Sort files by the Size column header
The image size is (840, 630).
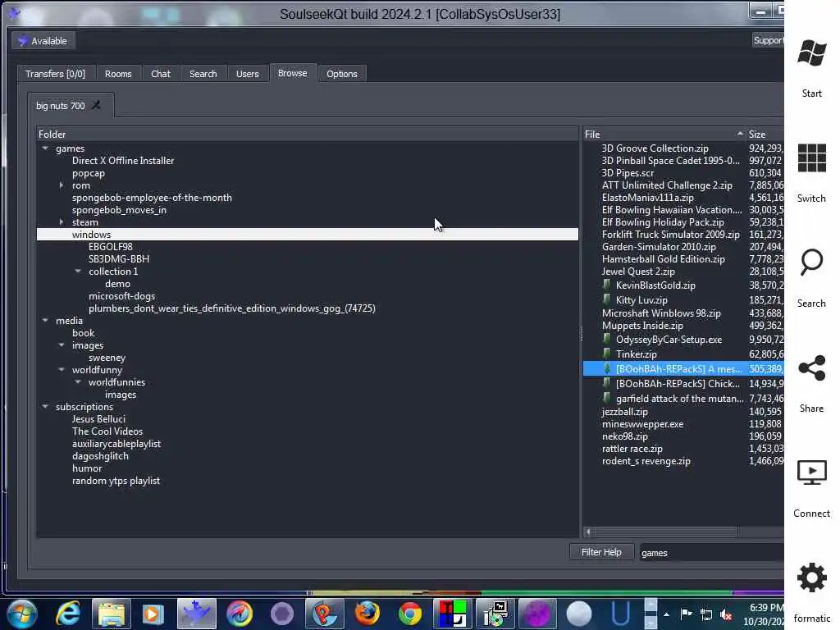(x=765, y=134)
